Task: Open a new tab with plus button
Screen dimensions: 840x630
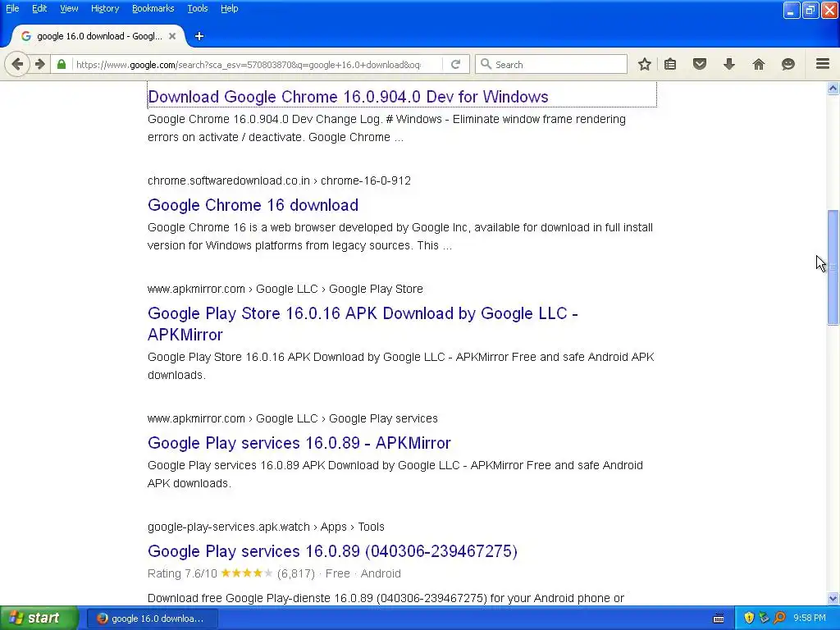Action: 199,36
